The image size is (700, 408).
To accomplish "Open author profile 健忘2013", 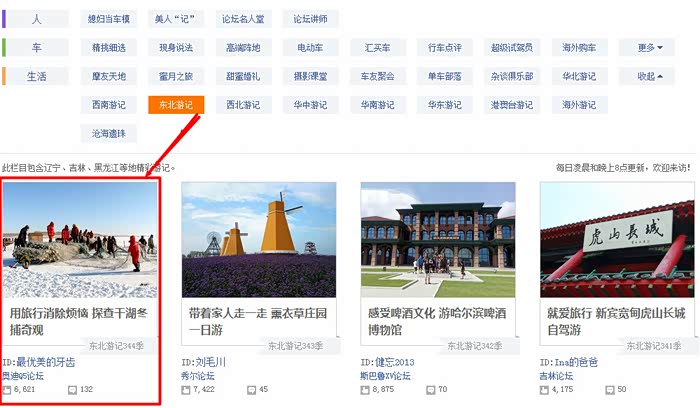I will [x=395, y=362].
